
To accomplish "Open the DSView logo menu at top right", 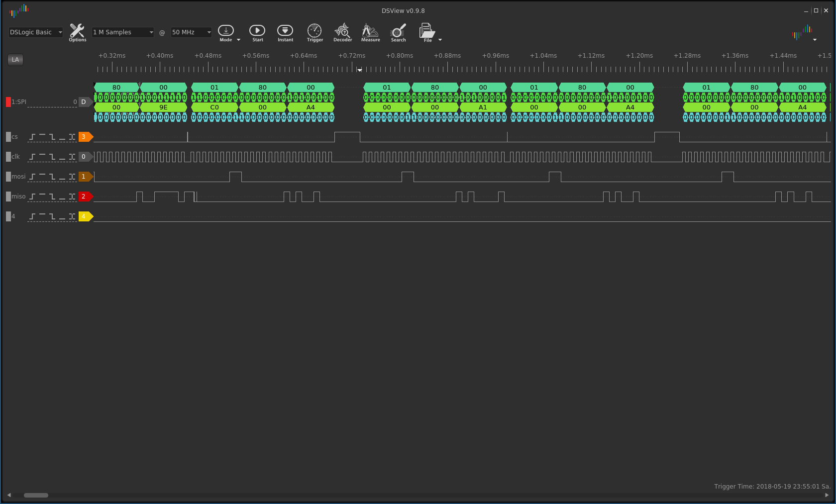I will [802, 32].
